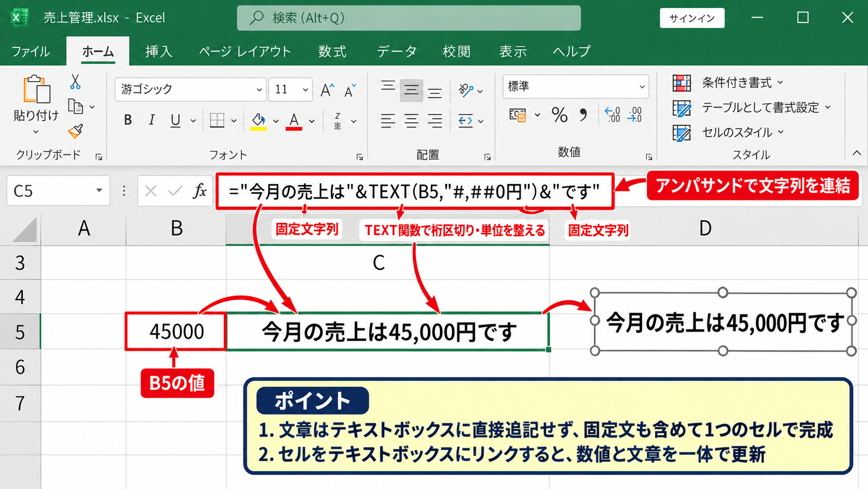868x489 pixels.
Task: Open セルのスタイル cell styles menu
Action: (728, 133)
